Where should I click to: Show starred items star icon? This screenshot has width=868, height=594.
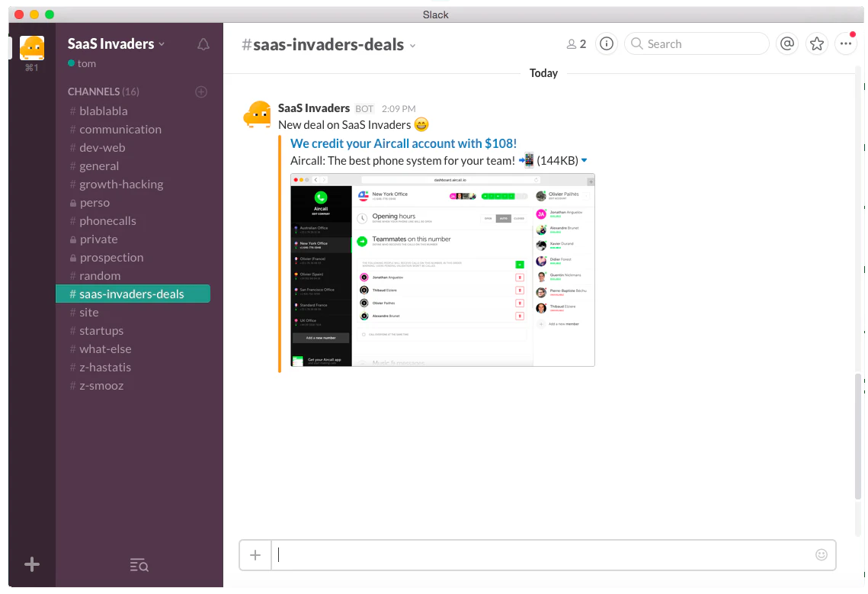tap(816, 43)
